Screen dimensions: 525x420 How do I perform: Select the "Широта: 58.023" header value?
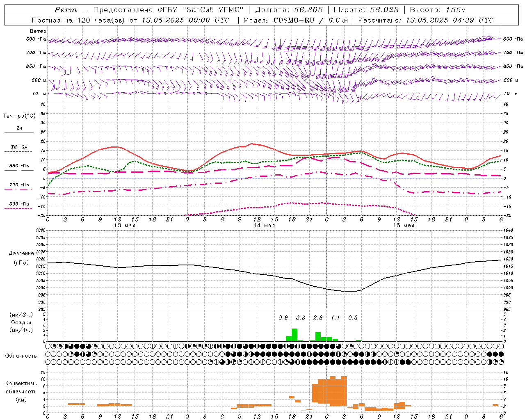tap(366, 10)
